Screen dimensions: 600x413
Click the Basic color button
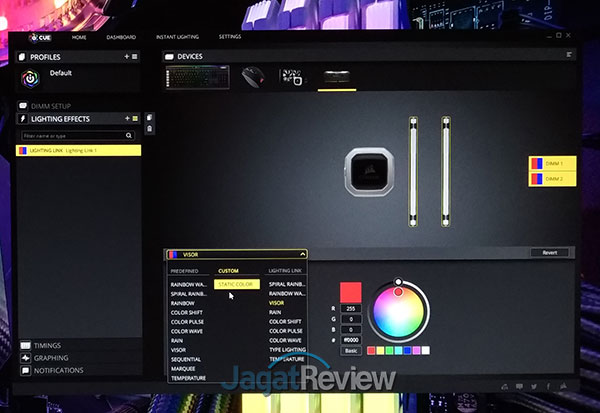pos(351,351)
